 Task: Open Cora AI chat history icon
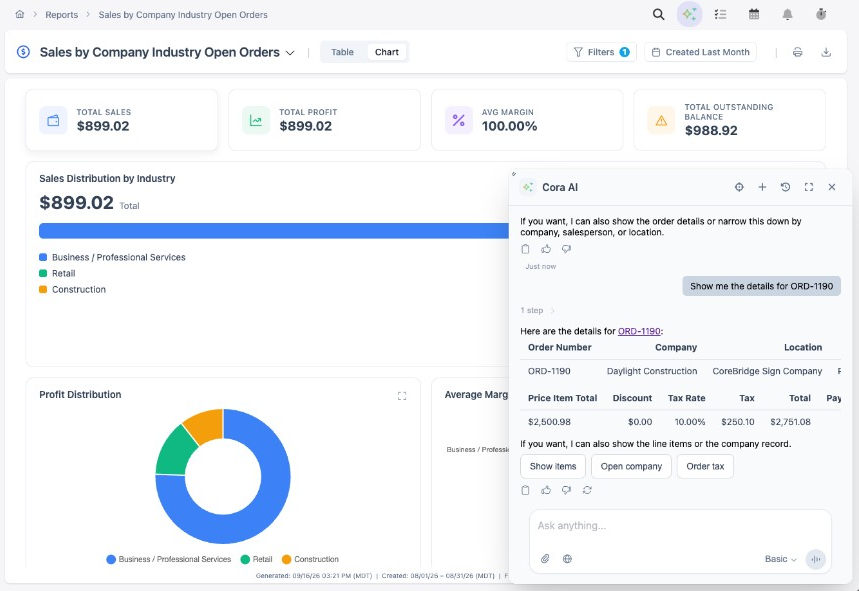pos(785,187)
